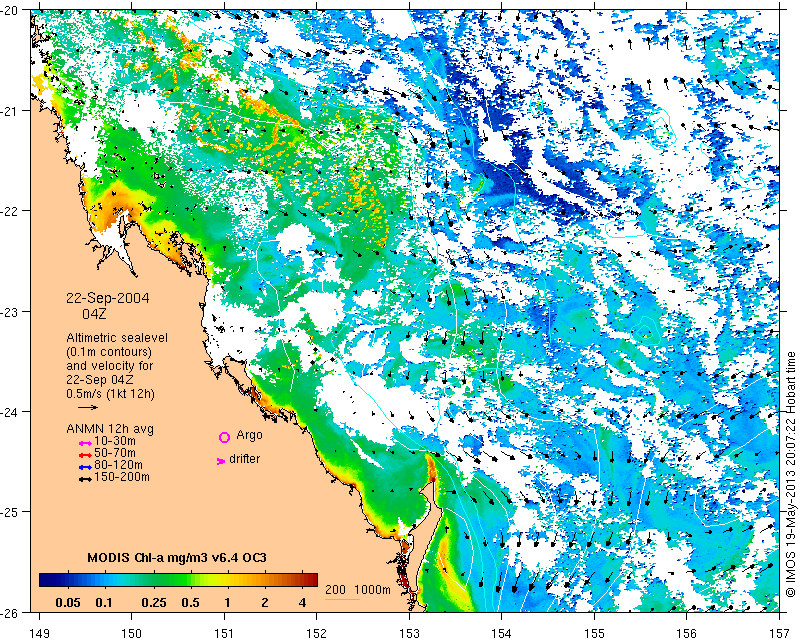Click the 0.5m/s velocity scale arrow
Image resolution: width=800 pixels, height=640 pixels.
point(88,407)
